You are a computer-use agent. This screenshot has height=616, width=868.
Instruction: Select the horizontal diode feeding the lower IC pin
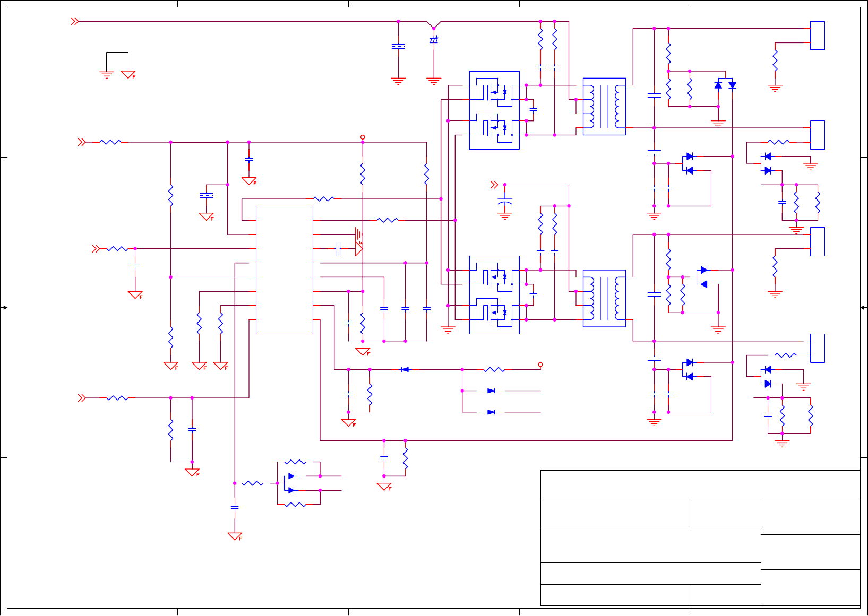(405, 369)
